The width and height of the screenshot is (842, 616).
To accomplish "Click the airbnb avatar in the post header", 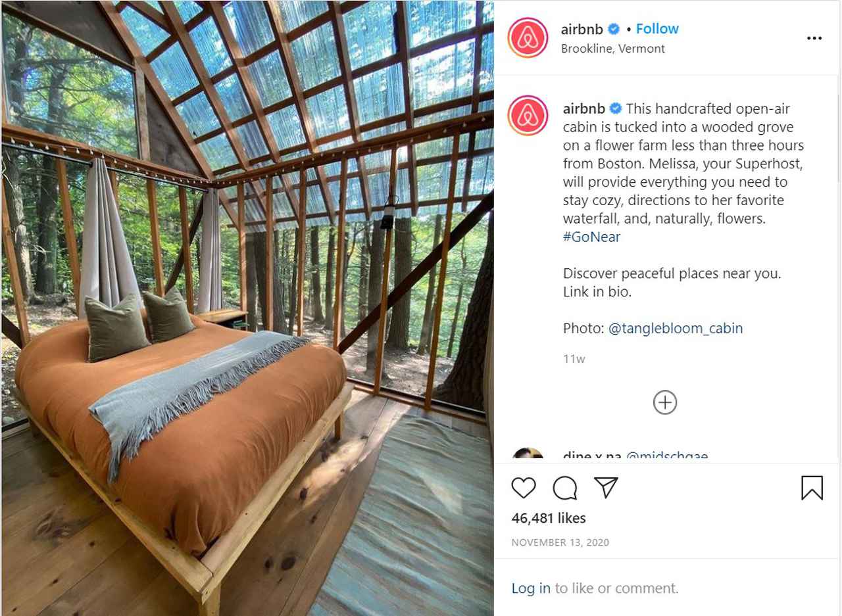I will [x=528, y=37].
